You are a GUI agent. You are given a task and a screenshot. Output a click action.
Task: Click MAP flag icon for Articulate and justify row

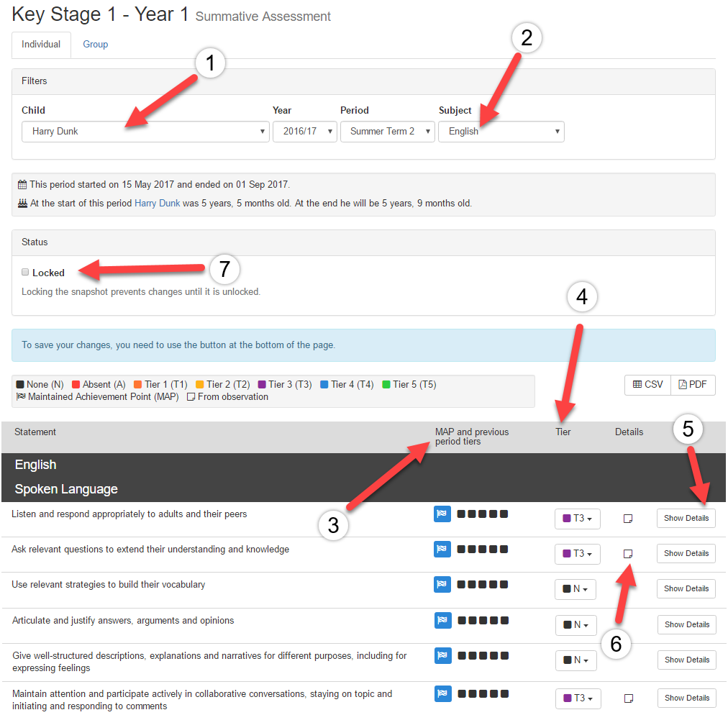pyautogui.click(x=443, y=620)
